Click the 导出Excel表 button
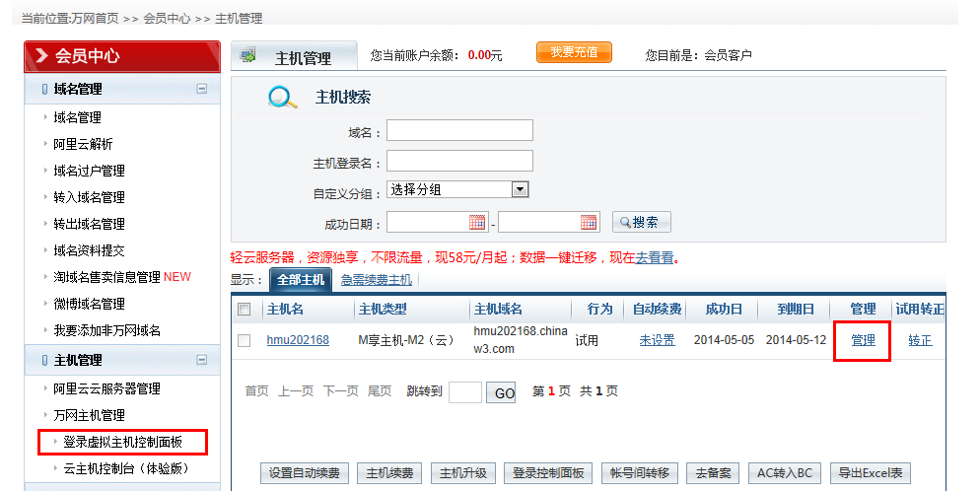The width and height of the screenshot is (980, 491). pos(871,473)
